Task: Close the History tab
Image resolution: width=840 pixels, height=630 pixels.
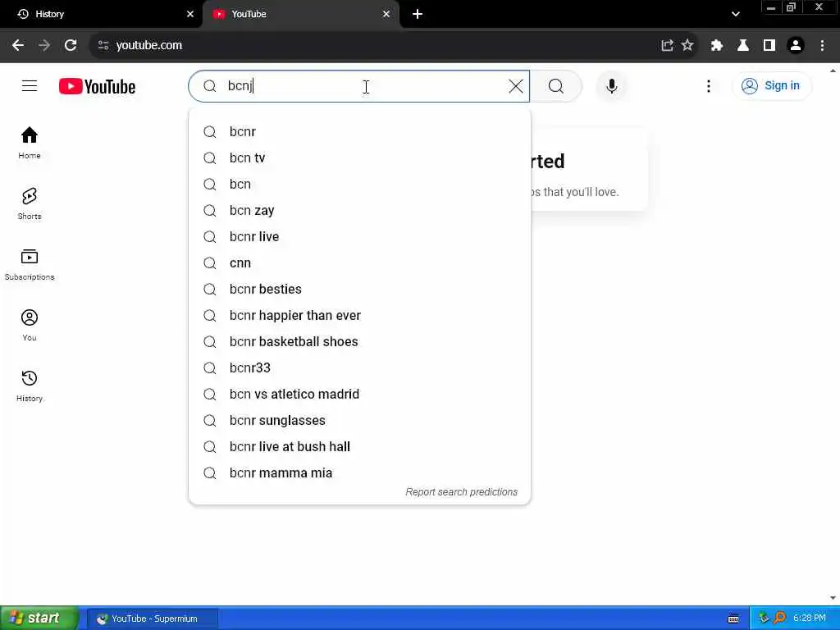Action: [190, 15]
